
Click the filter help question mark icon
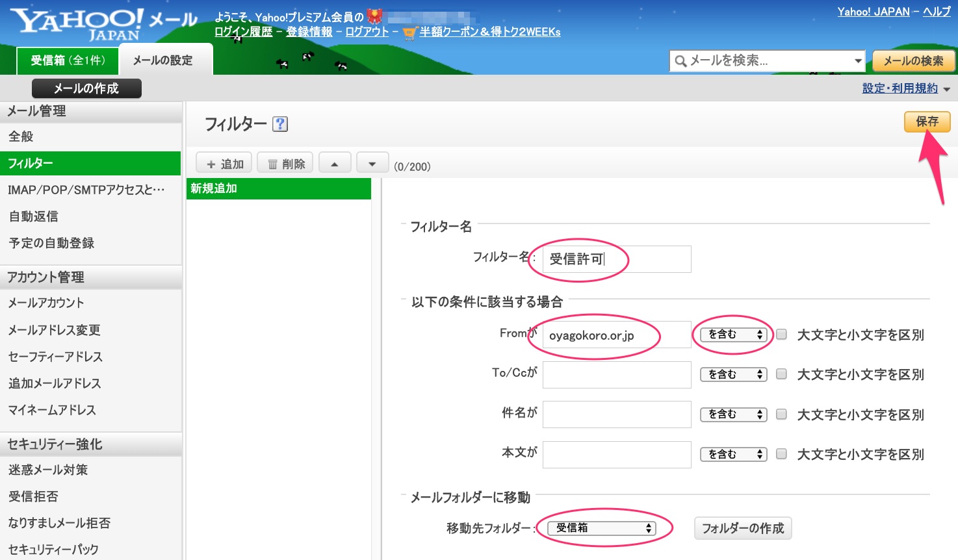pos(280,124)
